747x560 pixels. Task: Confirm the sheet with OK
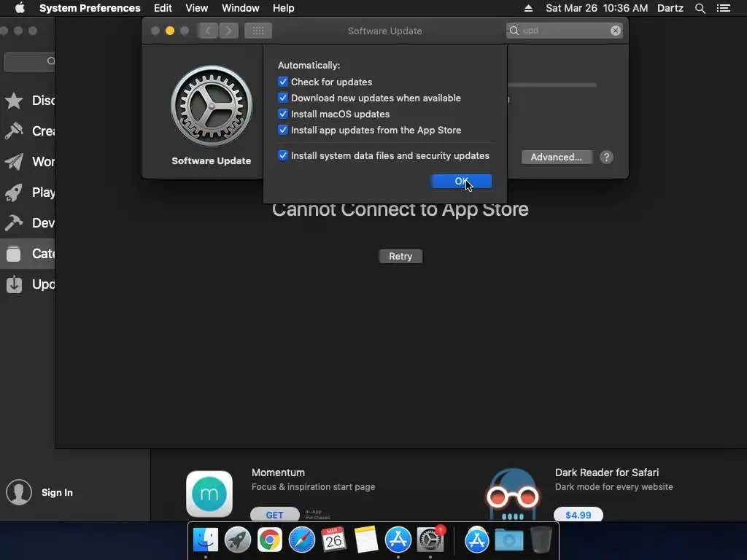(461, 182)
